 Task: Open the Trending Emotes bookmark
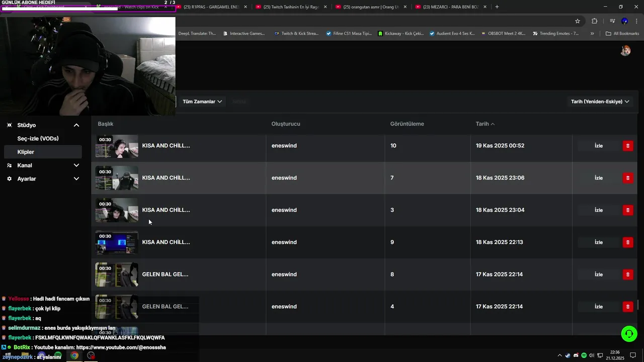pyautogui.click(x=555, y=34)
